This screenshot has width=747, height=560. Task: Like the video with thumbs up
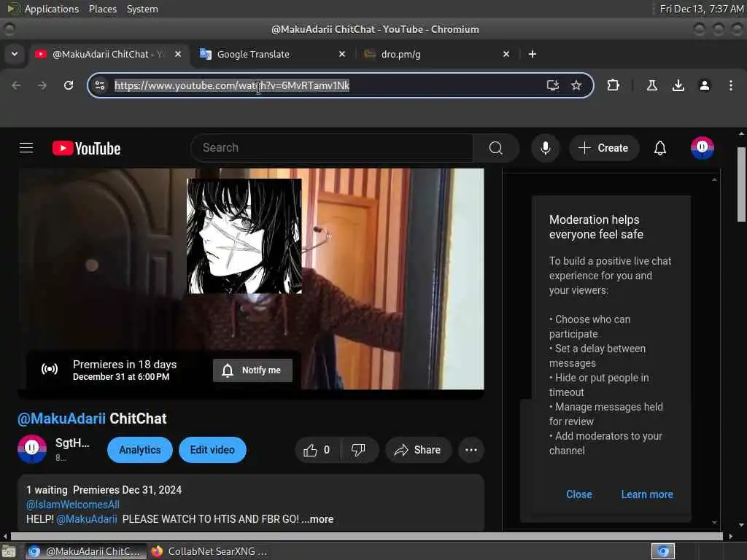[317, 450]
